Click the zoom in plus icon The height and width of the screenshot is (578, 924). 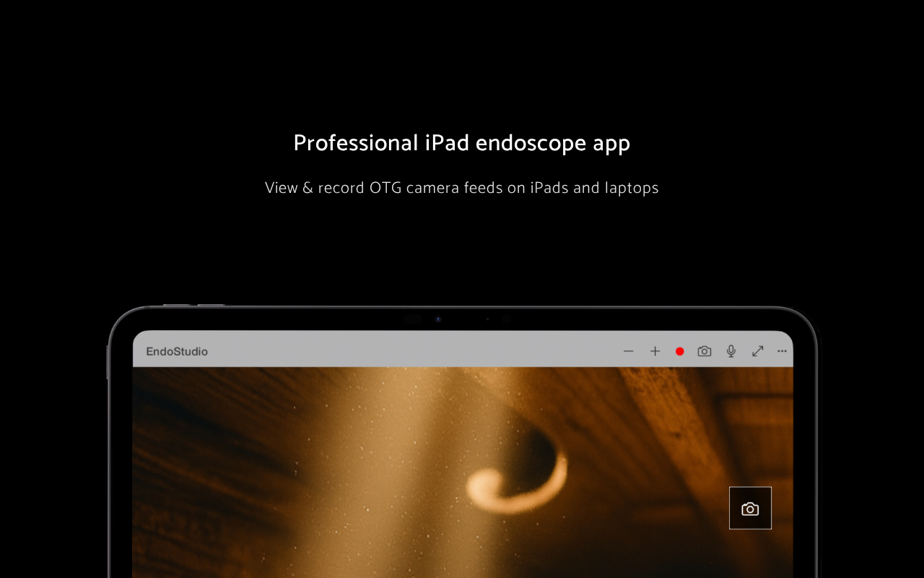(655, 351)
